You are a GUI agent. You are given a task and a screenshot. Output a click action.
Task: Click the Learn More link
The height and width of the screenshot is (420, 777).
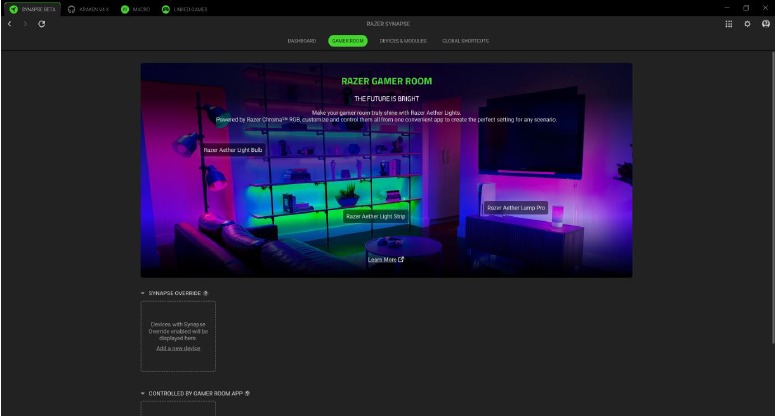pyautogui.click(x=386, y=260)
